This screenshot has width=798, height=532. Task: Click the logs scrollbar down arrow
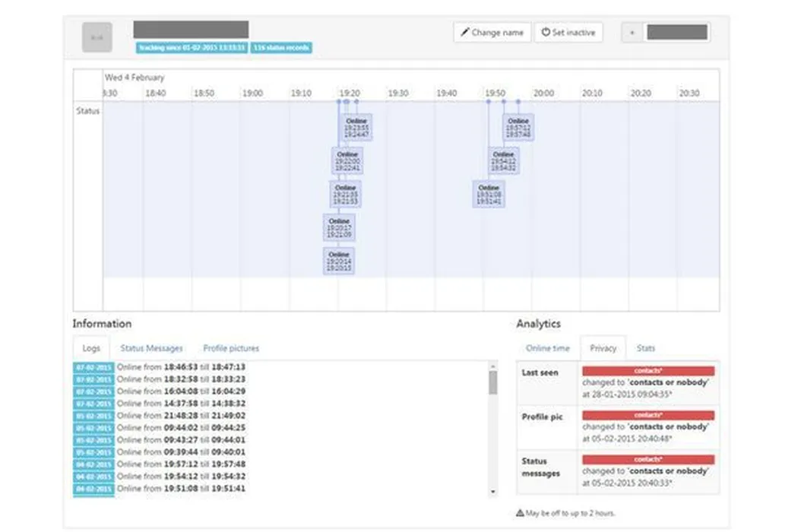point(492,492)
